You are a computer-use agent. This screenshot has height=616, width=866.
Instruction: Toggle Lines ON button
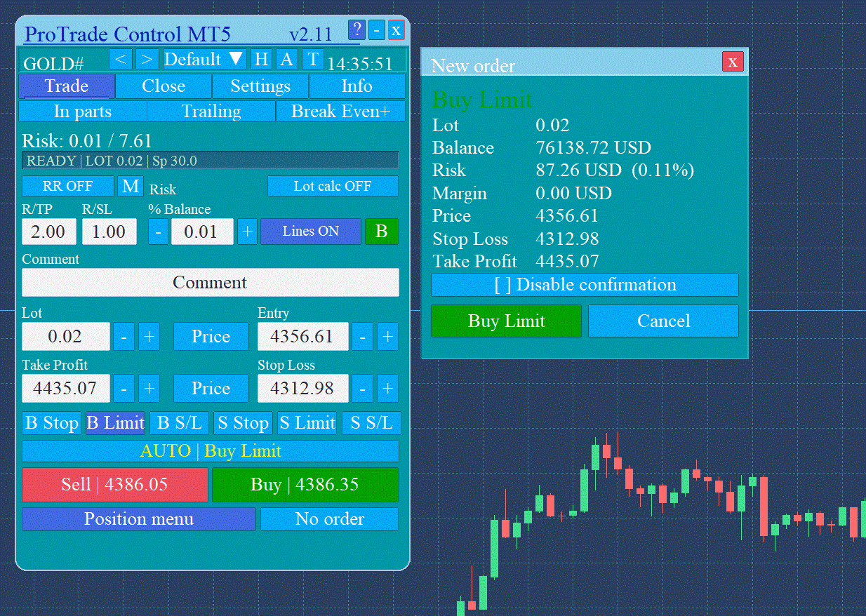[x=311, y=232]
